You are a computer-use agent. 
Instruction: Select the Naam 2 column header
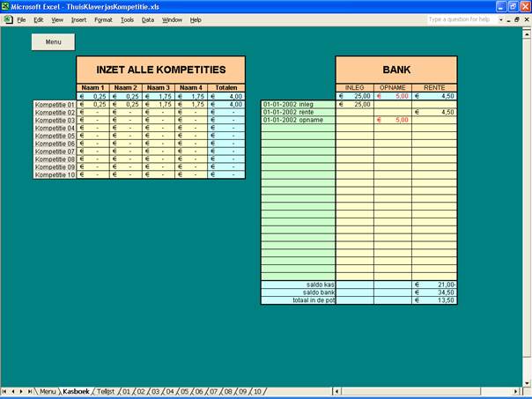(x=126, y=88)
